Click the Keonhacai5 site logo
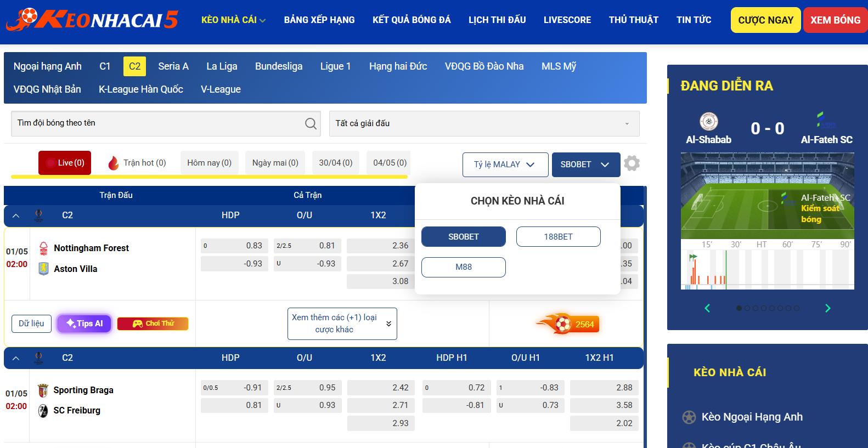Screen dimensions: 868x448 (x=92, y=20)
